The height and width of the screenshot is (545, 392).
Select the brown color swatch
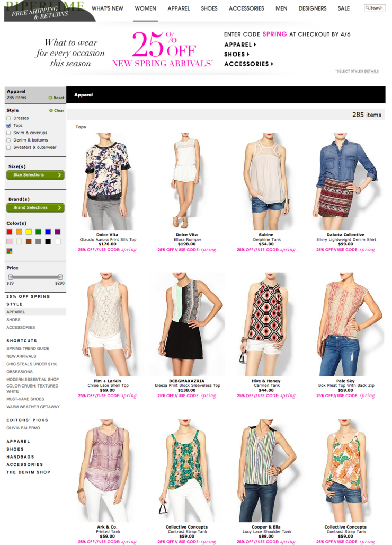click(x=29, y=242)
